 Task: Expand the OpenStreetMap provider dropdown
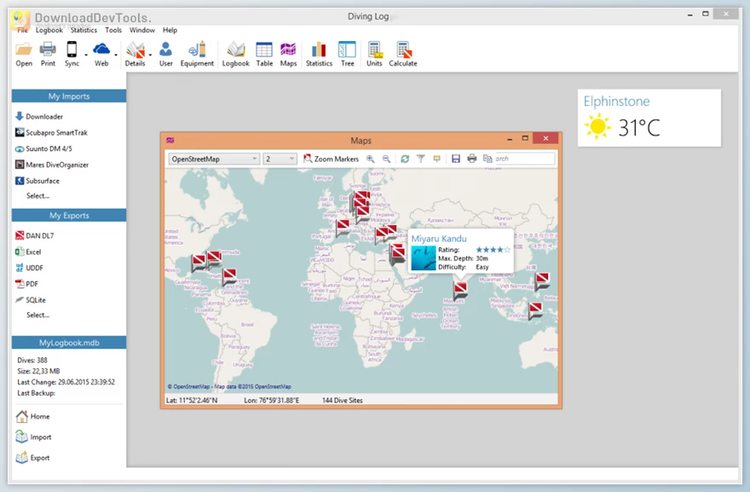point(255,159)
